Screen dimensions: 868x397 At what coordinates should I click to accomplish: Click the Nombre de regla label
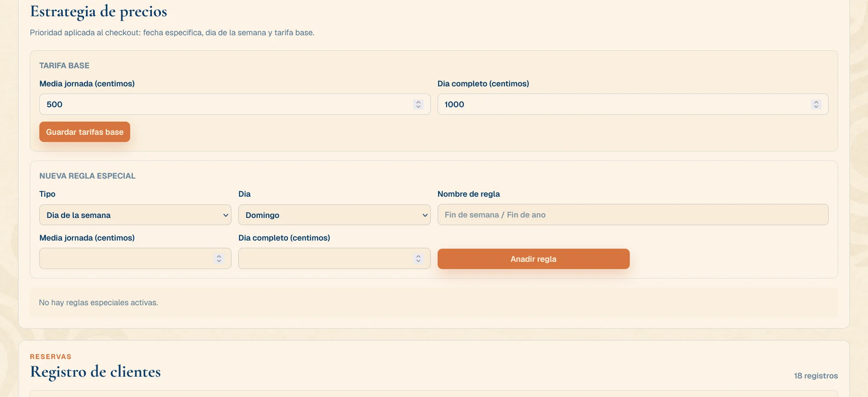click(468, 194)
